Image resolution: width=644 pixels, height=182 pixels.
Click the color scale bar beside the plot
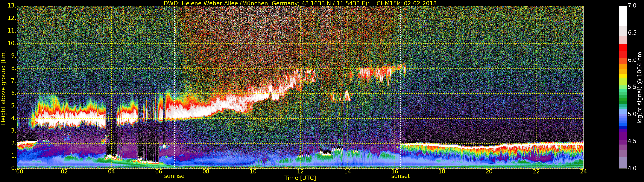[x=623, y=87]
